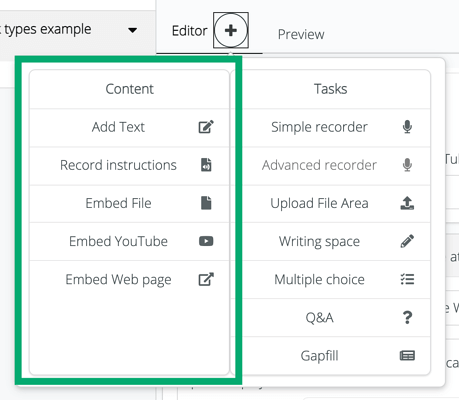Click the Add Text edit icon
Viewport: 459px width, 400px height.
[206, 127]
